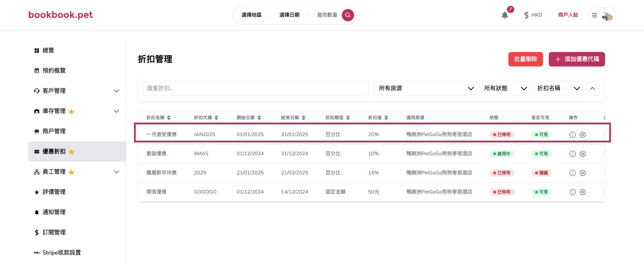The image size is (644, 278).
Task: Click the 農曆新年特惠 discount name
Action: pos(162,173)
